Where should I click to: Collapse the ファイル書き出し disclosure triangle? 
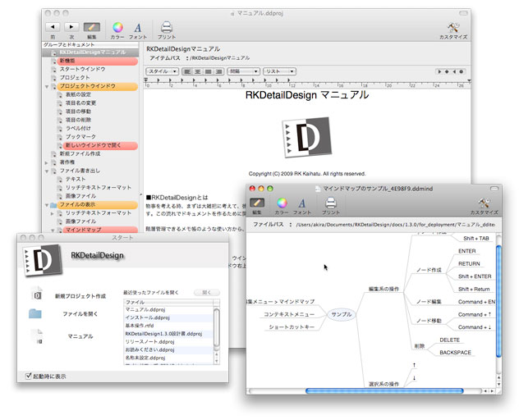(47, 171)
